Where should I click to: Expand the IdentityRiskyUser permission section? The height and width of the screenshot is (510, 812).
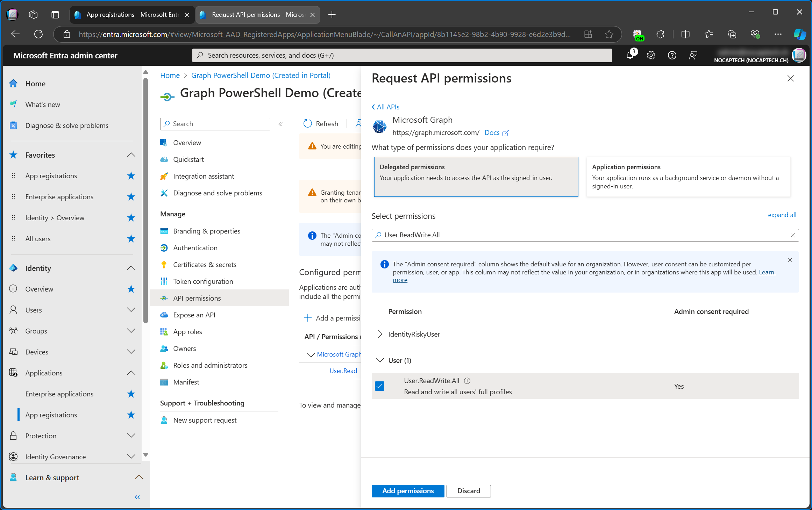(380, 334)
